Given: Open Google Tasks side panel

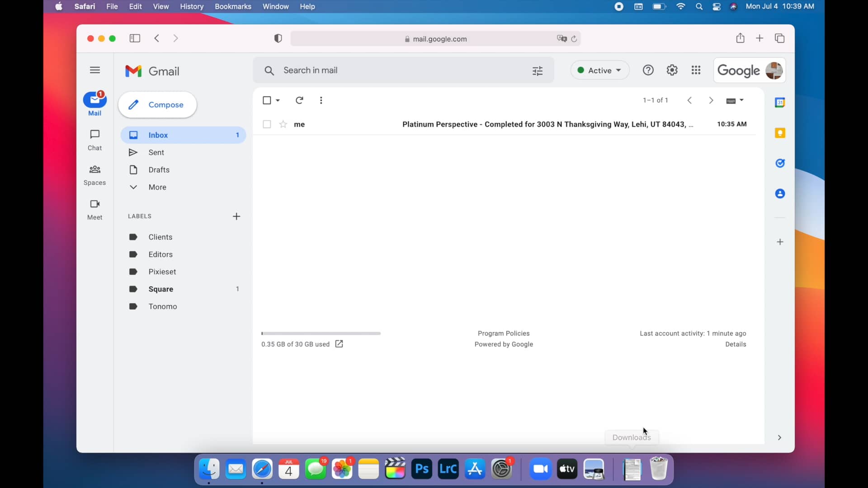Looking at the screenshot, I should (781, 163).
